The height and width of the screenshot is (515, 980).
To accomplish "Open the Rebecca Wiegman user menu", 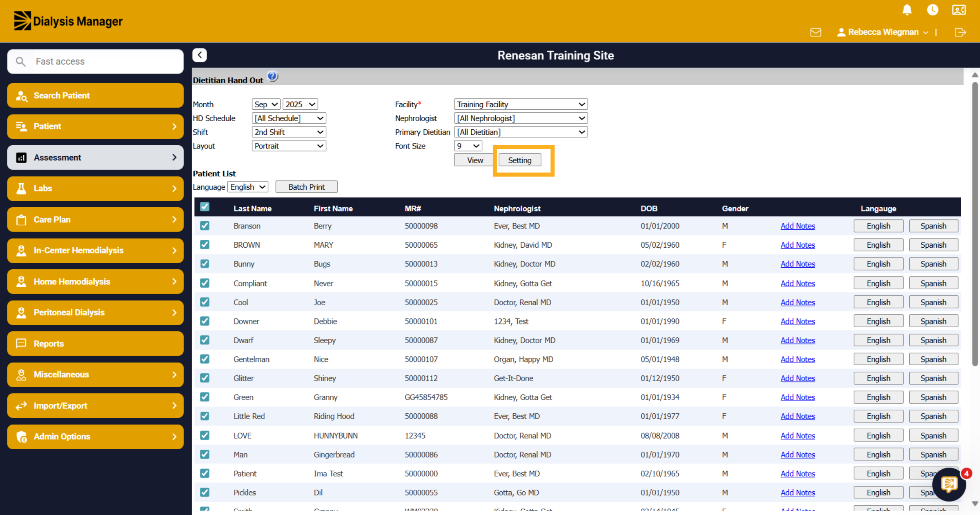I will pyautogui.click(x=883, y=32).
